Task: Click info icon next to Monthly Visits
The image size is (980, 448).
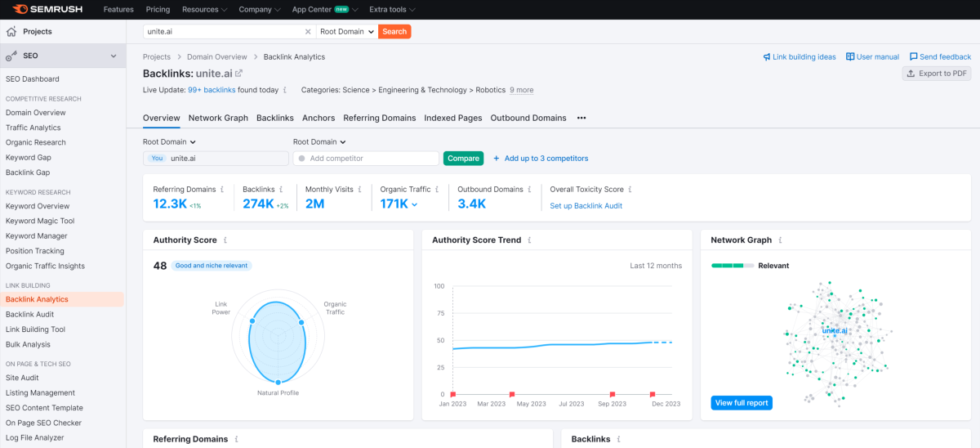Action: coord(360,189)
